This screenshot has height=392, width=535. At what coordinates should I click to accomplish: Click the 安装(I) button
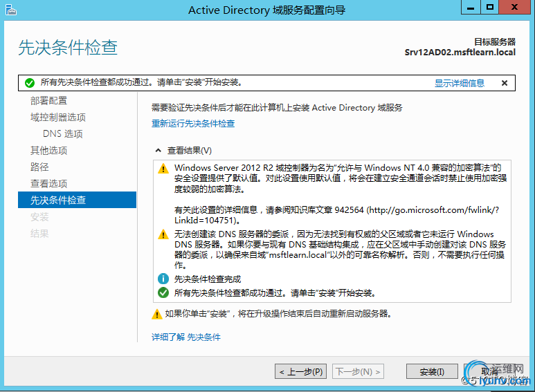432,371
